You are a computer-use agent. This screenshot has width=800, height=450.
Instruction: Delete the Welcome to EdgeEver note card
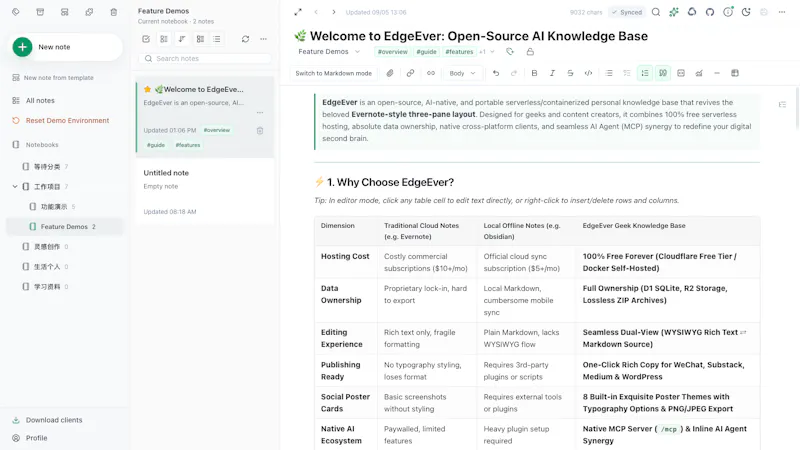point(260,131)
